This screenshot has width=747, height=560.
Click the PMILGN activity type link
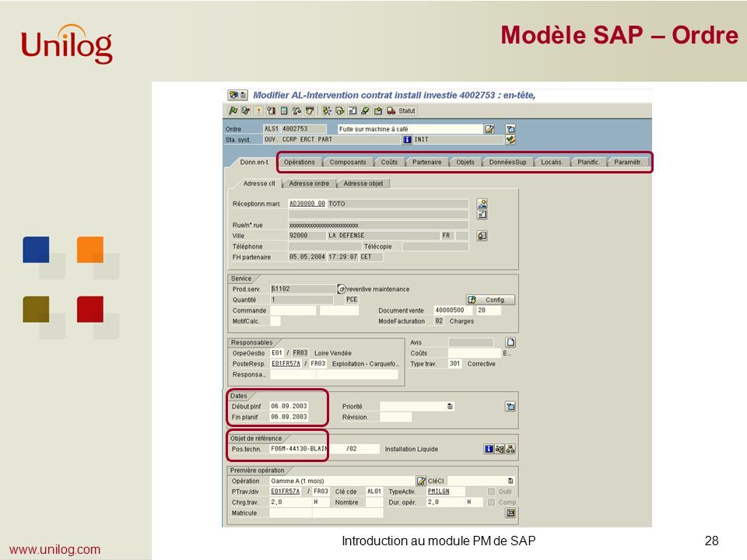(x=439, y=492)
